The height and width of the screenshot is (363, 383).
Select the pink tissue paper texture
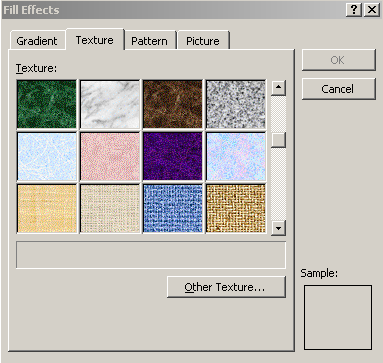coord(110,156)
